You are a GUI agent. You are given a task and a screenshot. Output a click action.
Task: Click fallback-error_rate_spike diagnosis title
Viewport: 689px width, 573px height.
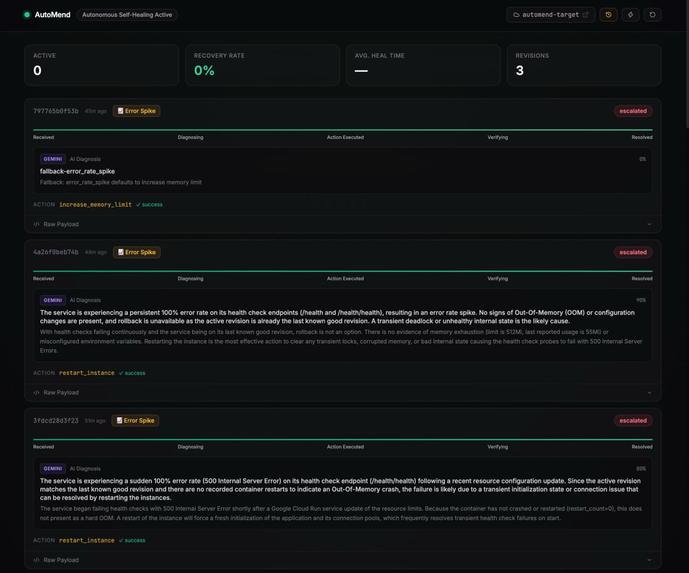[x=77, y=171]
